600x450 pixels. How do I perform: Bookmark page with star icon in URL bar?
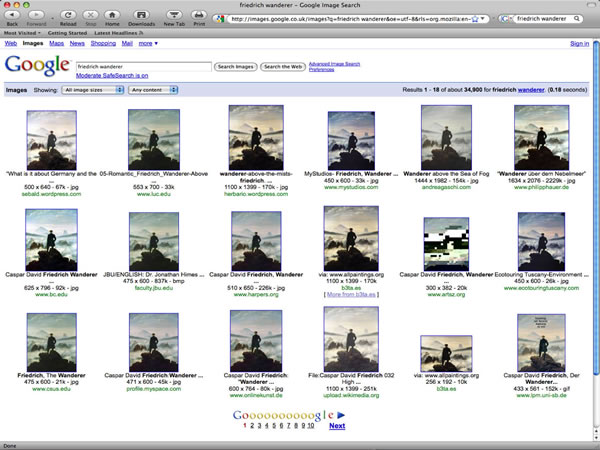[x=474, y=19]
